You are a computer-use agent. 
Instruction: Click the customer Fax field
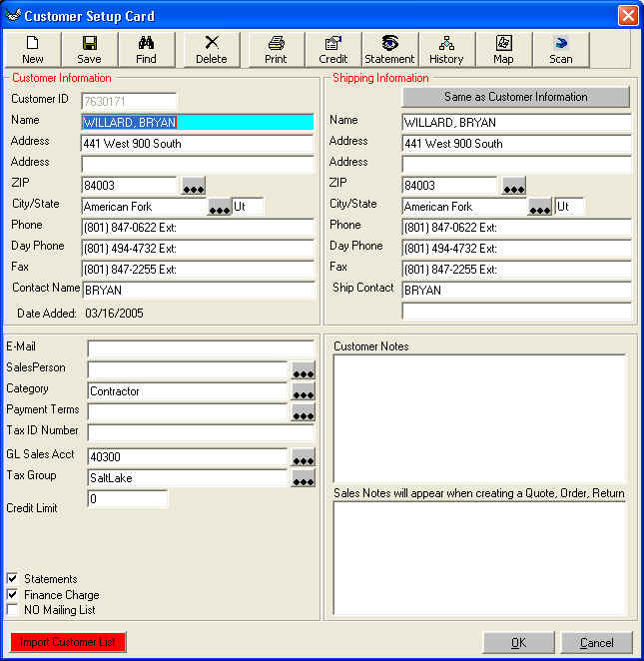tap(198, 270)
